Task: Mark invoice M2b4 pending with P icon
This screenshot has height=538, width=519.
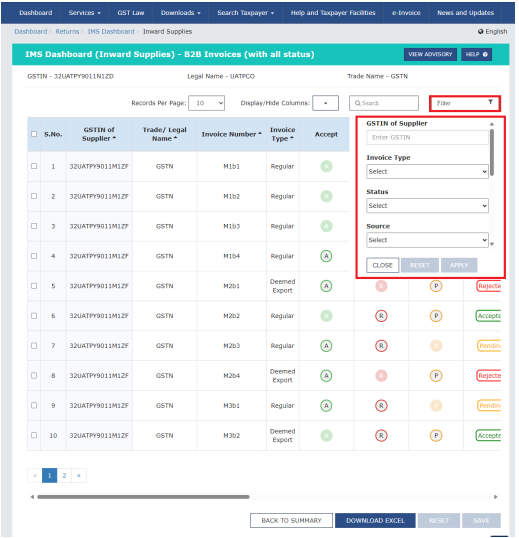Action: (436, 375)
